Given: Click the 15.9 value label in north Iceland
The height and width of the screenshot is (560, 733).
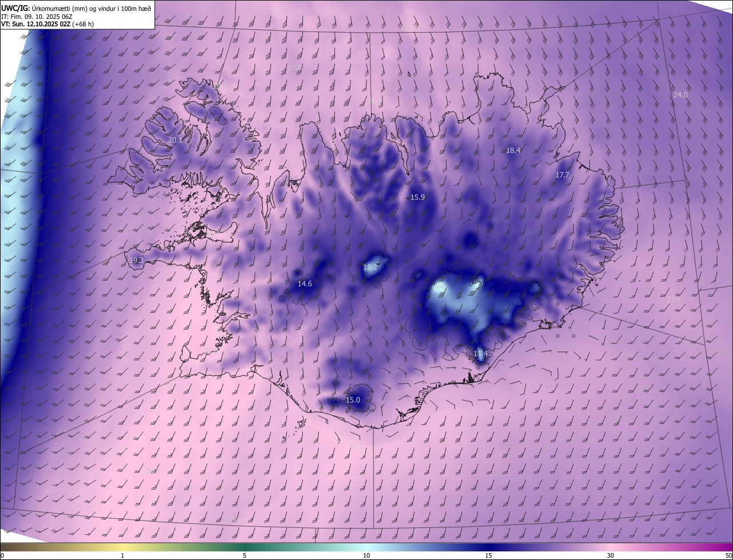Looking at the screenshot, I should pyautogui.click(x=417, y=197).
